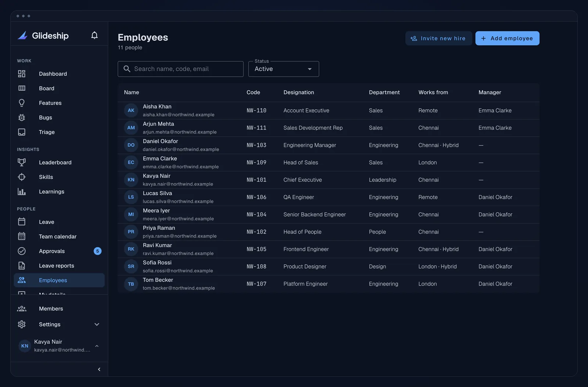Expand the Kavya Nair account menu
The width and height of the screenshot is (588, 387).
pyautogui.click(x=97, y=346)
